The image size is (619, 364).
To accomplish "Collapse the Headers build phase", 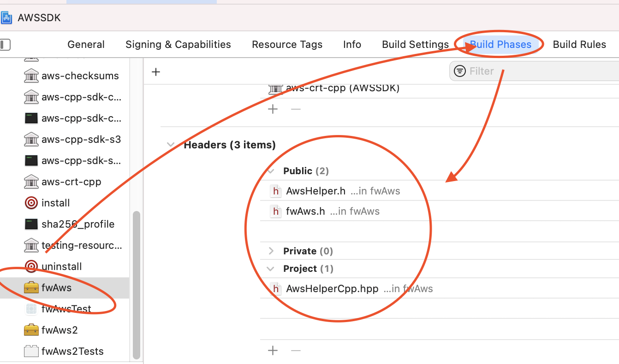I will (171, 144).
